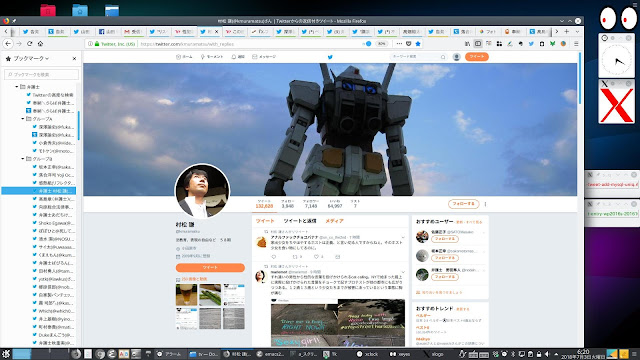Close the active Twitter tab
This screenshot has height=360, width=640.
coord(216,31)
